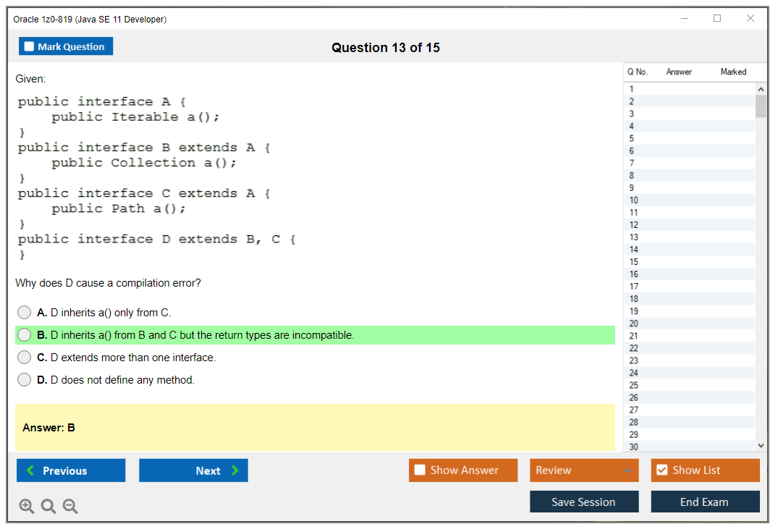Screen dimensions: 778x532
Task: Open the Review dropdown menu
Action: (x=583, y=470)
